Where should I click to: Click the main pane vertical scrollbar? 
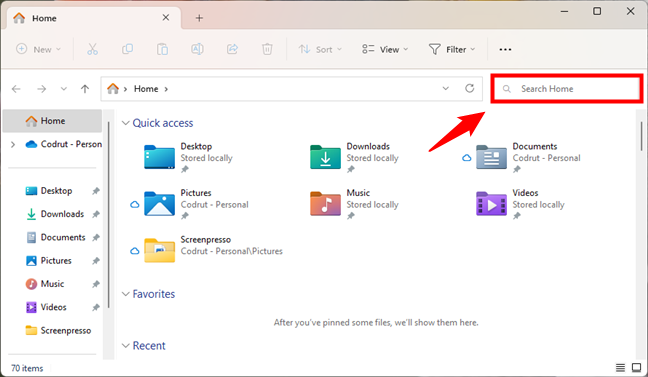tap(641, 136)
